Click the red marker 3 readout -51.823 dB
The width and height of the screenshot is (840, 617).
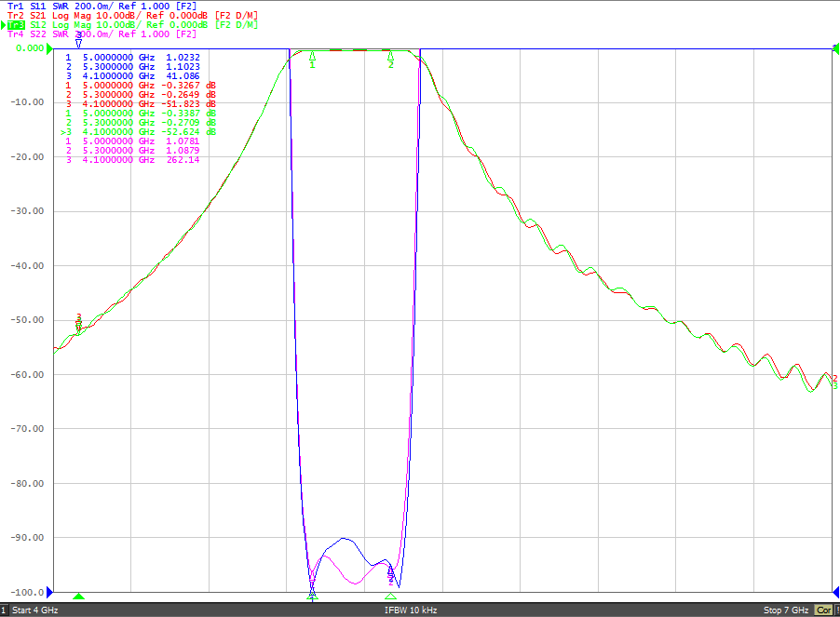click(188, 104)
